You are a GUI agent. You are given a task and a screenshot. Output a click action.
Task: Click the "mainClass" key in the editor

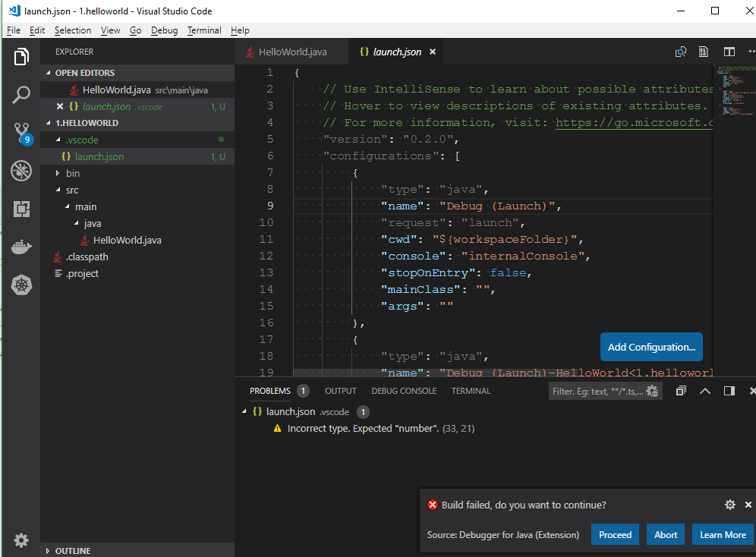(421, 289)
